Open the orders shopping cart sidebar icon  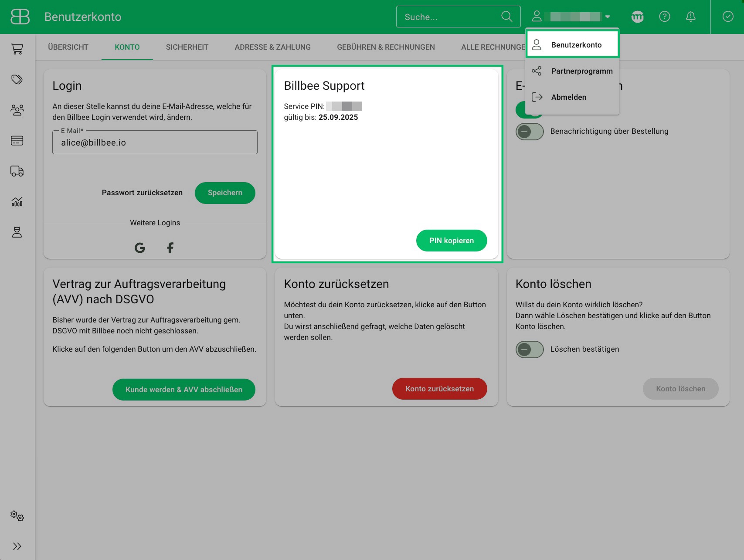click(17, 49)
